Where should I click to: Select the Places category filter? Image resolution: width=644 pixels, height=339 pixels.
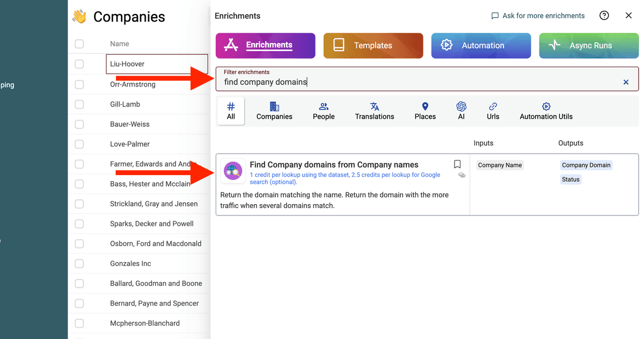click(x=425, y=111)
